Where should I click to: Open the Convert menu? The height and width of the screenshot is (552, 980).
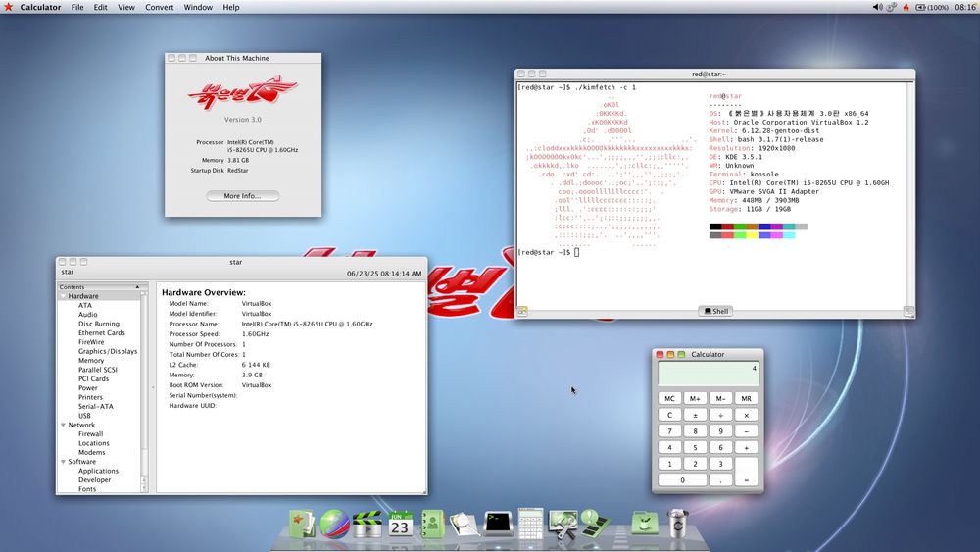(x=159, y=7)
